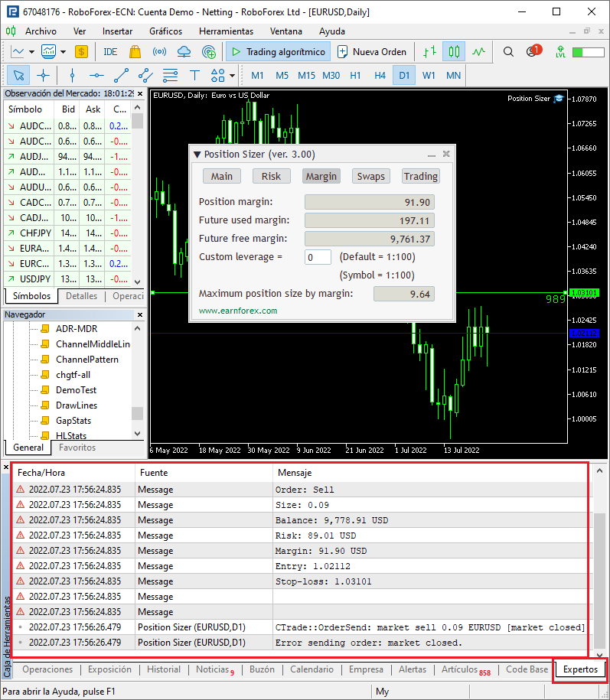Select the text label tool

coord(194,76)
